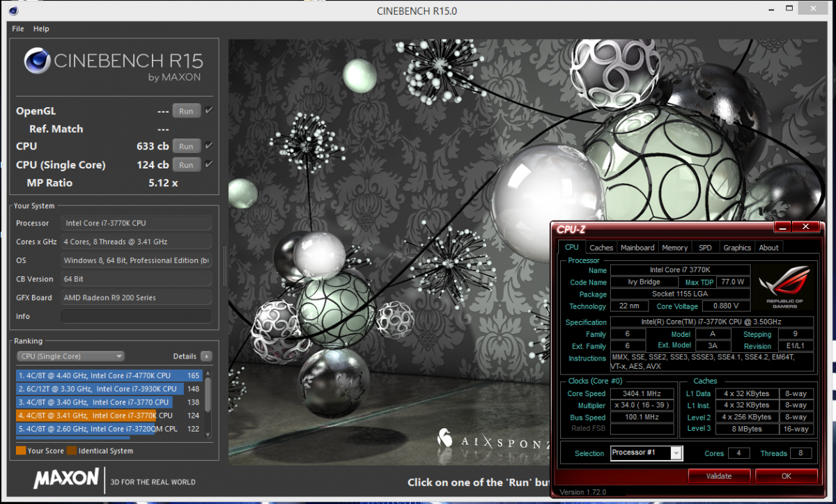
Task: Click the MP Ratio value 5.12 x
Action: (x=163, y=183)
